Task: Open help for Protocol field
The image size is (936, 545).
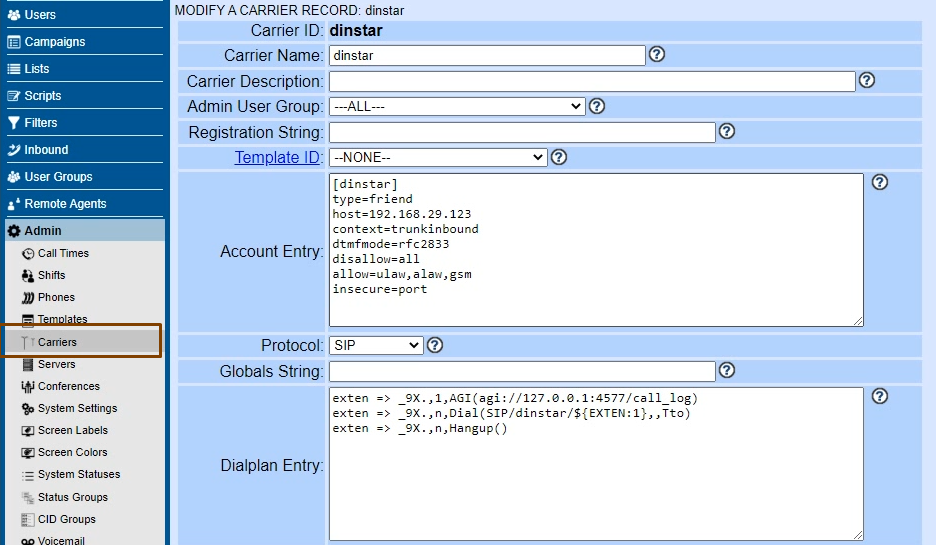Action: click(435, 345)
